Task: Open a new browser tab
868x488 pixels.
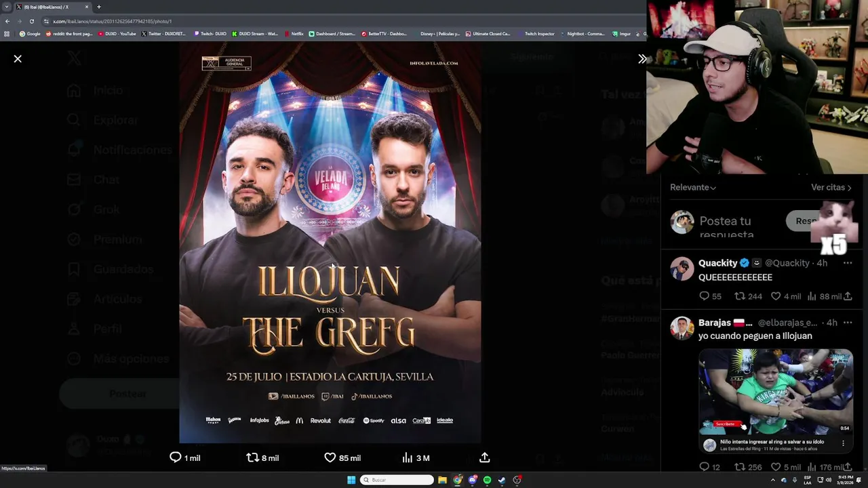Action: tap(99, 7)
